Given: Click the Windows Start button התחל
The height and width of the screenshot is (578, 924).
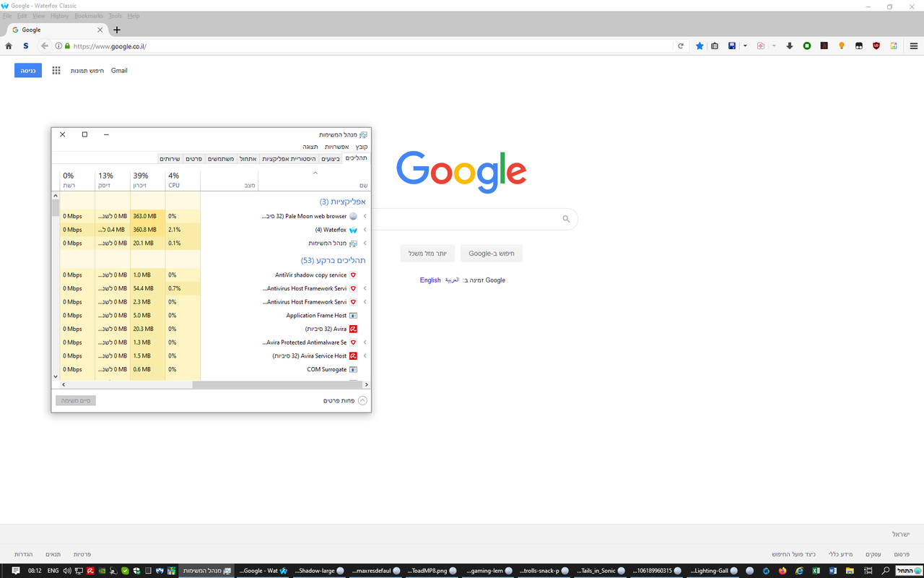Looking at the screenshot, I should pyautogui.click(x=909, y=571).
